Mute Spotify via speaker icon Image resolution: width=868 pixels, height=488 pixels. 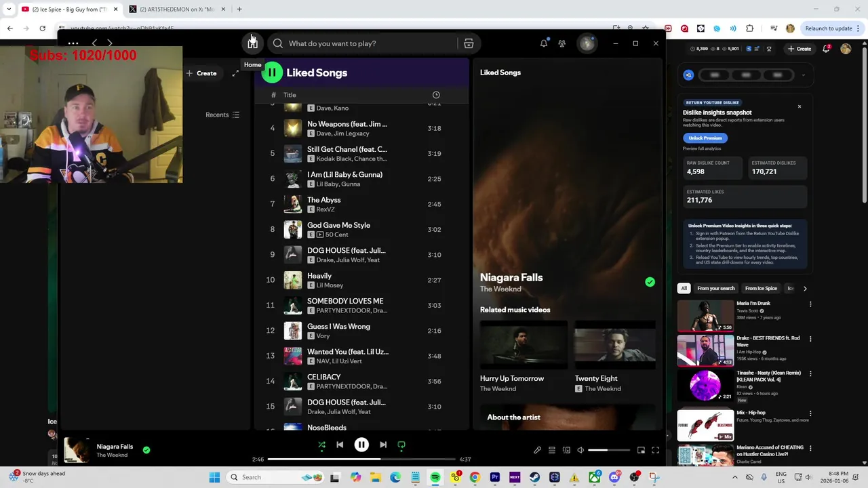pos(580,450)
